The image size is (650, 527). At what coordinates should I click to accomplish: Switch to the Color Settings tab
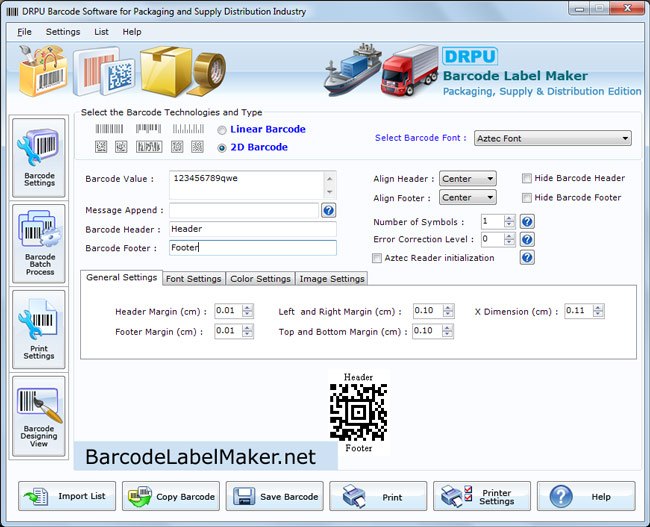(260, 279)
